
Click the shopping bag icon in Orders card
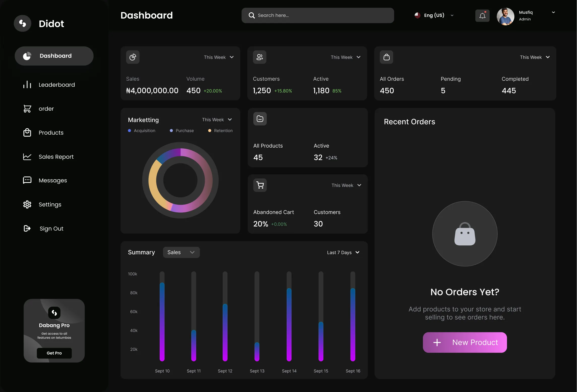386,57
